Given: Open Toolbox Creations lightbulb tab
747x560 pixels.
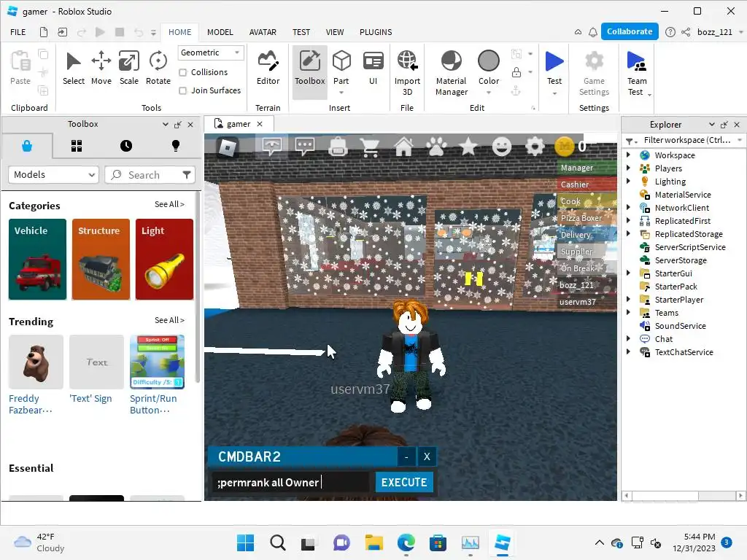Looking at the screenshot, I should coord(176,146).
